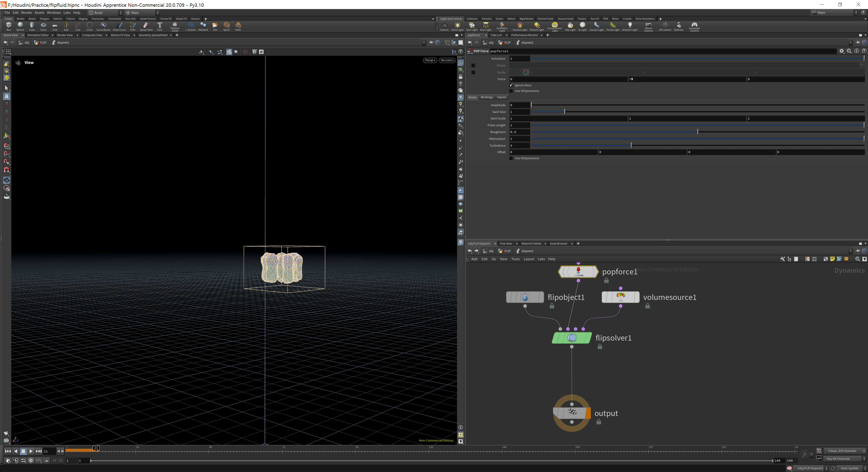Disable the Ignore Mass checkbox
The width and height of the screenshot is (868, 472).
[x=511, y=85]
